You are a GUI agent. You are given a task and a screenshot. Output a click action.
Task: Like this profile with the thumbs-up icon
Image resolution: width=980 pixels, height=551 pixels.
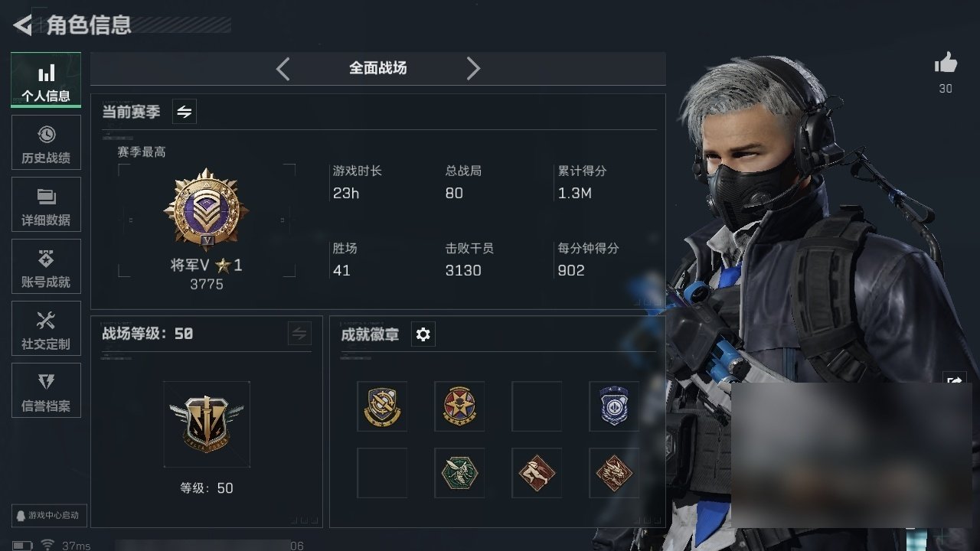tap(946, 64)
